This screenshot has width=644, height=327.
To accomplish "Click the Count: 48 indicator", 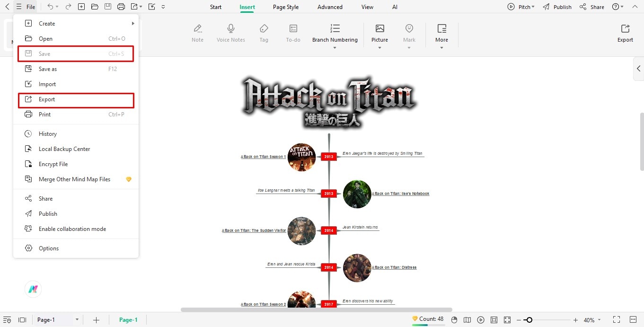I will coord(428,319).
